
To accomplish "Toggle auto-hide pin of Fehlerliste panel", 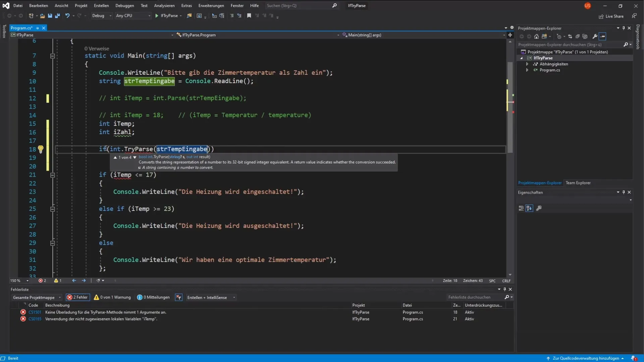I will [504, 289].
